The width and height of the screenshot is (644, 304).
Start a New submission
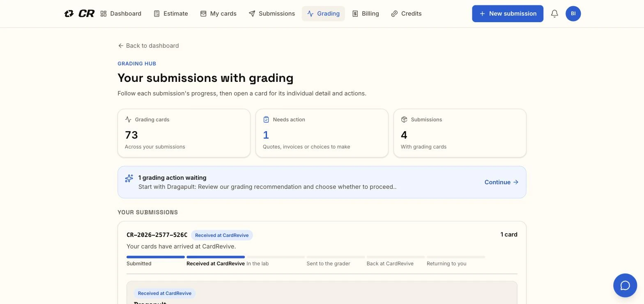click(x=508, y=14)
